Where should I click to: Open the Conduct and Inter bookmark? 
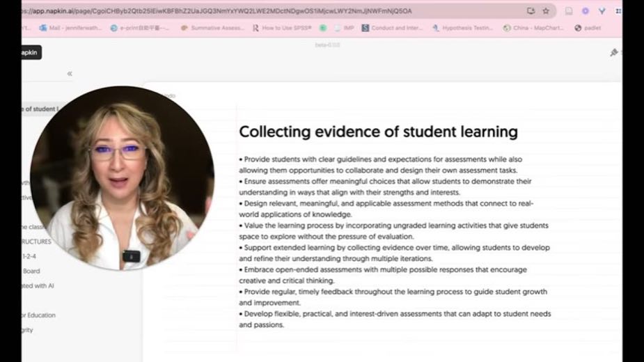point(392,28)
